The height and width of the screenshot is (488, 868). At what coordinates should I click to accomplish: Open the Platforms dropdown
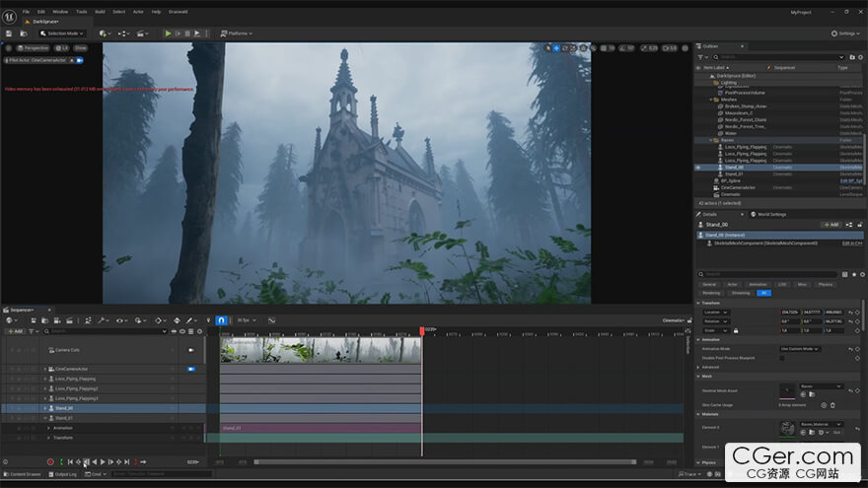[x=238, y=34]
